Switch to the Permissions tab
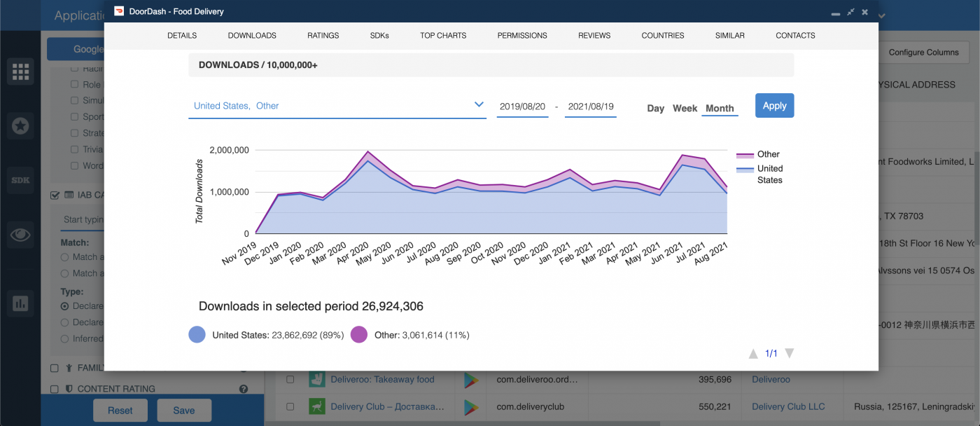This screenshot has height=426, width=980. pos(522,35)
